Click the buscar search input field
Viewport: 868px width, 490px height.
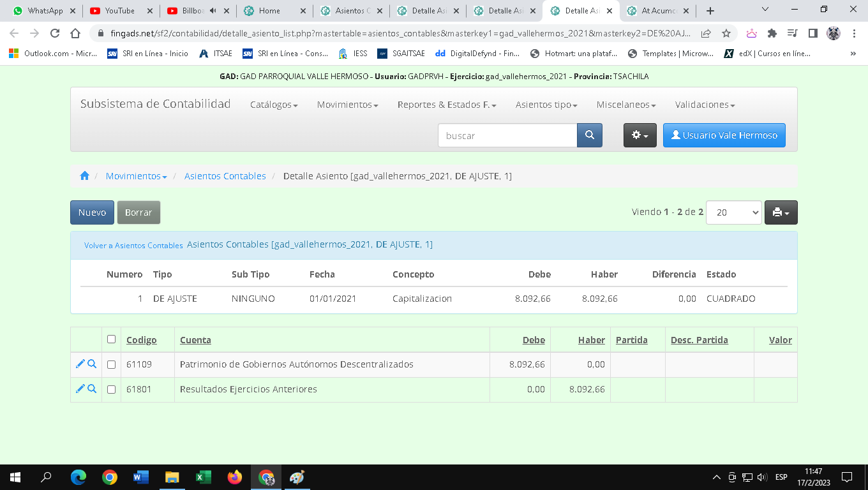[507, 135]
